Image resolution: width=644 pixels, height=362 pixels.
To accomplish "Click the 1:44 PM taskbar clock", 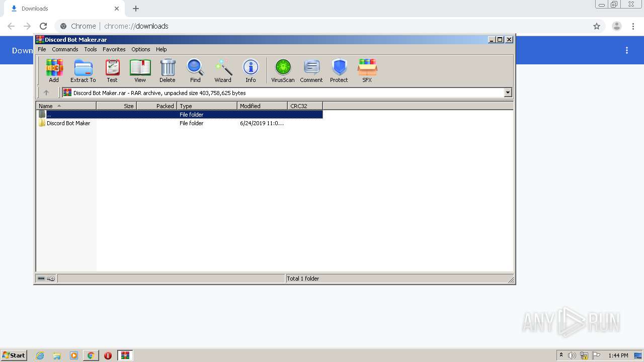I will [618, 355].
